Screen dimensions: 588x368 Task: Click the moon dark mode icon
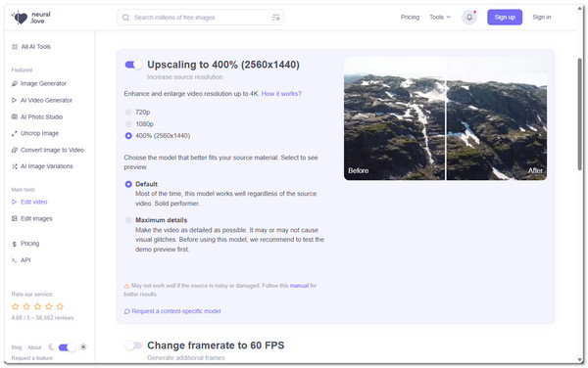coord(51,347)
